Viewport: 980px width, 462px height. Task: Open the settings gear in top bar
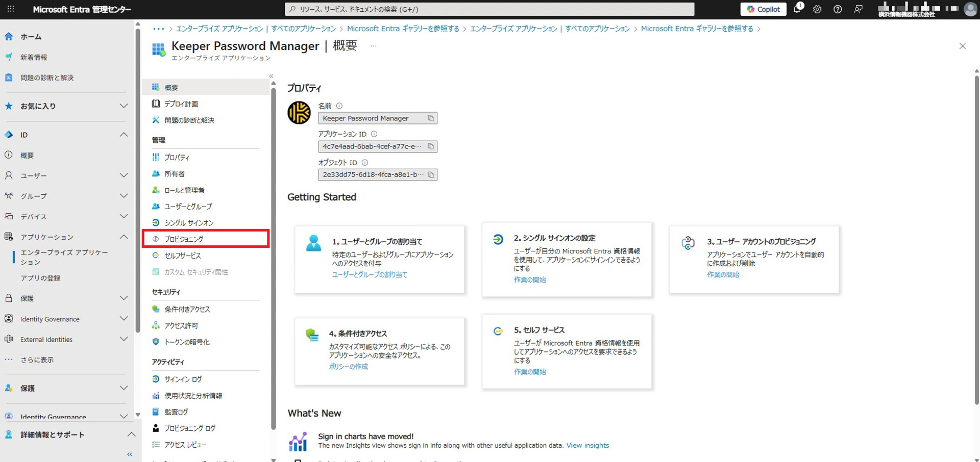pos(817,9)
